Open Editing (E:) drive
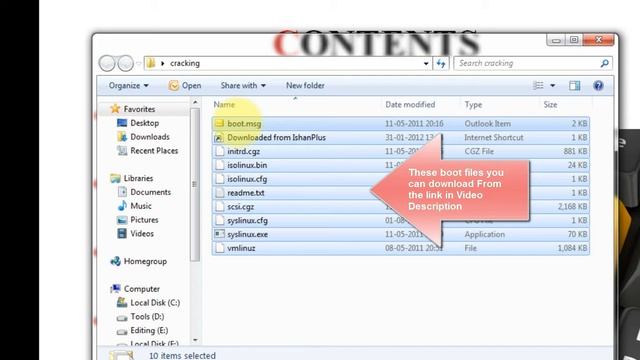640x360 pixels. 142,330
